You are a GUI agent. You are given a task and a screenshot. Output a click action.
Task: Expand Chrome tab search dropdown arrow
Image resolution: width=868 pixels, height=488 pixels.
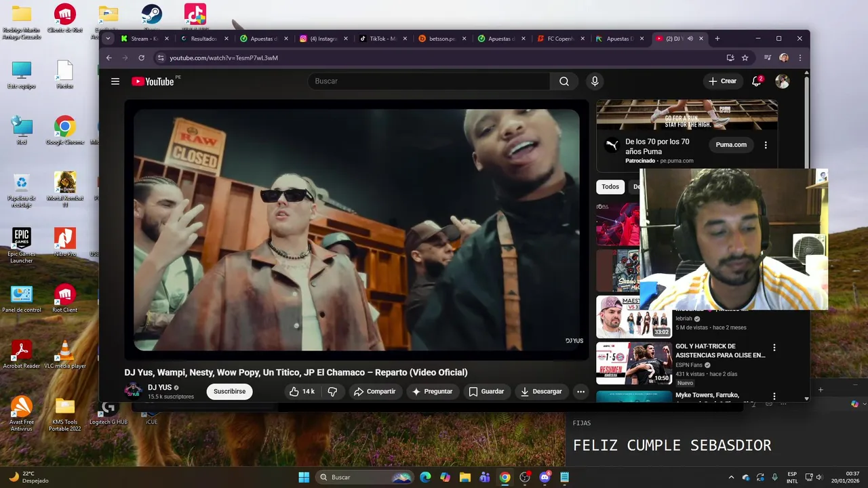pyautogui.click(x=108, y=39)
